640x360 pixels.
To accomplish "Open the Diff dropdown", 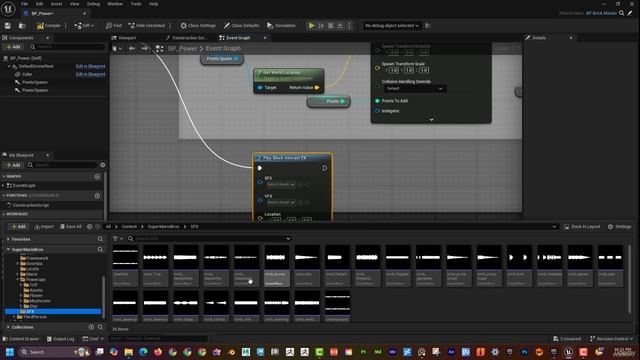I will tap(84, 26).
